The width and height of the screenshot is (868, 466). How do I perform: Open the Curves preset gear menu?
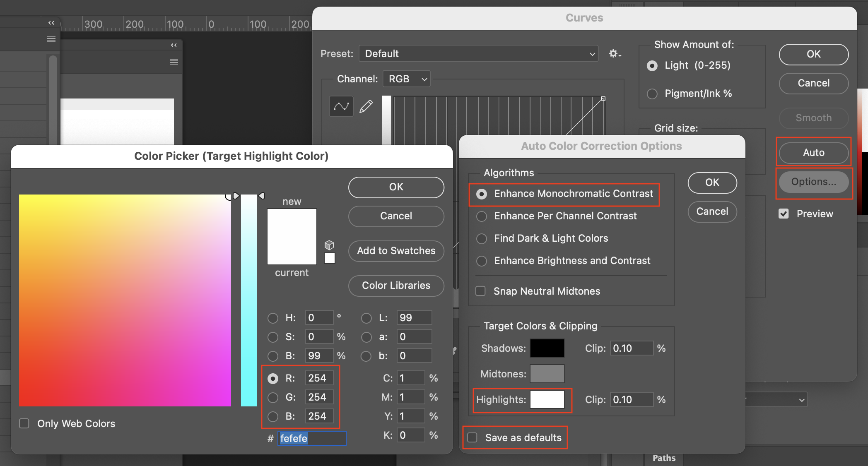[615, 53]
